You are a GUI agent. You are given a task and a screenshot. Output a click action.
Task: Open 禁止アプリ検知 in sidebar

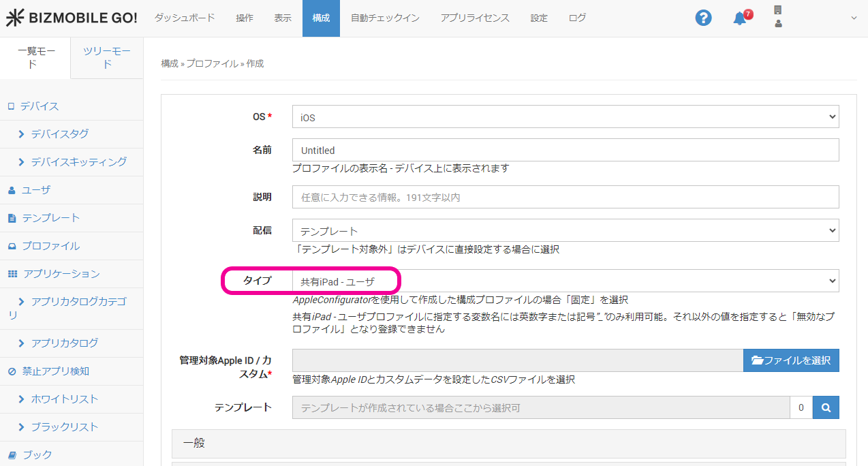tap(55, 371)
